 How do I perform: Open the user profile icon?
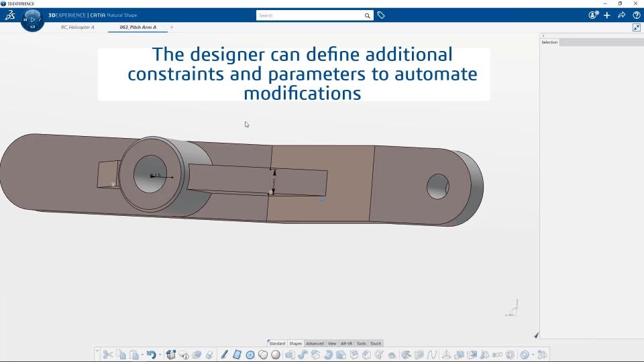point(593,15)
